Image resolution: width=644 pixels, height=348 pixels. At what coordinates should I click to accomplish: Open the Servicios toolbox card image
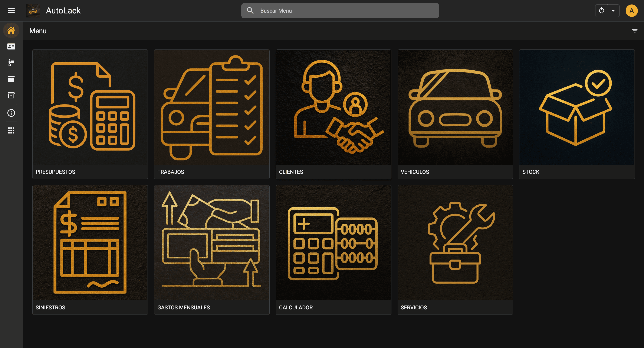point(455,243)
